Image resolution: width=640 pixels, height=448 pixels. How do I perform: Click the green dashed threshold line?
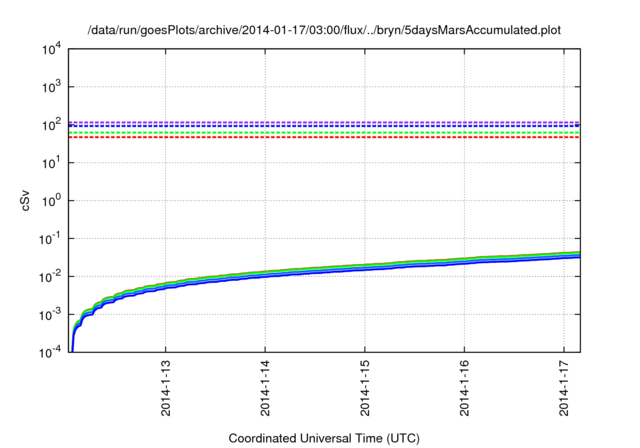pos(324,133)
